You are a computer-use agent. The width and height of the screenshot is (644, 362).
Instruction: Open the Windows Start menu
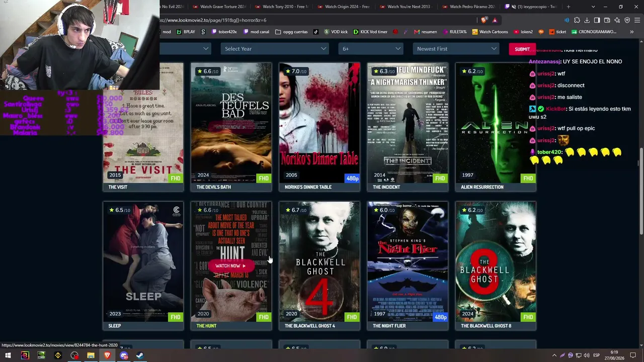8,355
